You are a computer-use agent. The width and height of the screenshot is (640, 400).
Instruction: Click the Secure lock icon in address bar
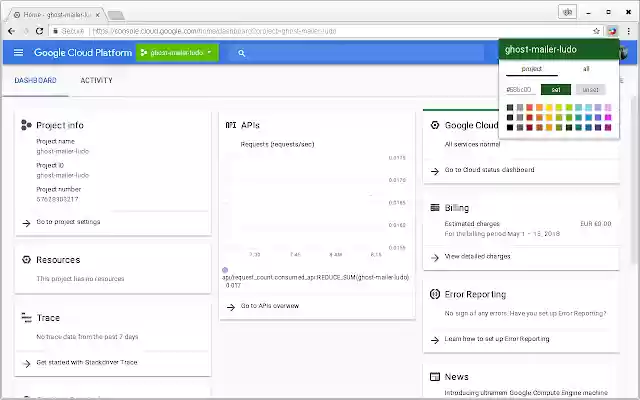coord(56,31)
